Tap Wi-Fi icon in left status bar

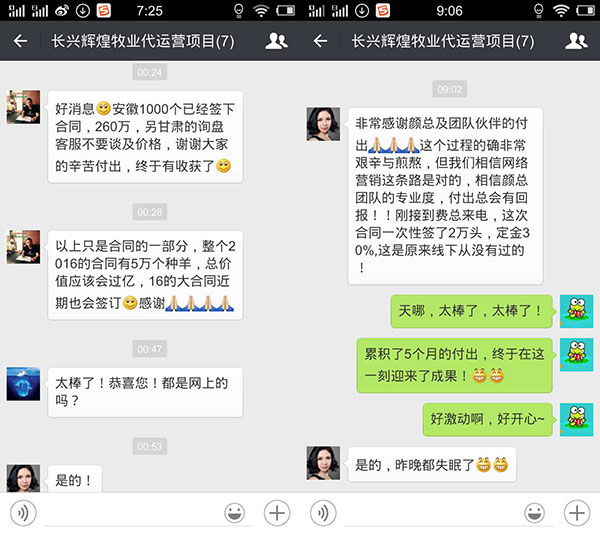pyautogui.click(x=261, y=11)
